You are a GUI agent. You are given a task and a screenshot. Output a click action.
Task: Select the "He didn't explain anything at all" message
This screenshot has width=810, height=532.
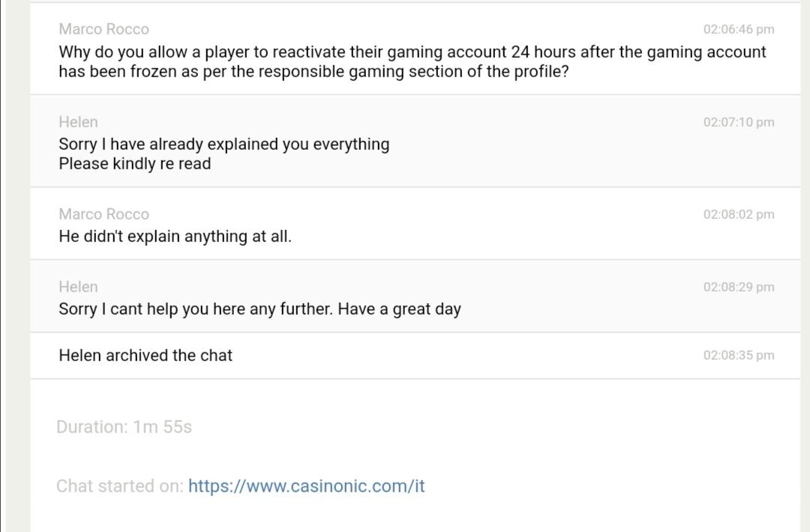point(175,237)
